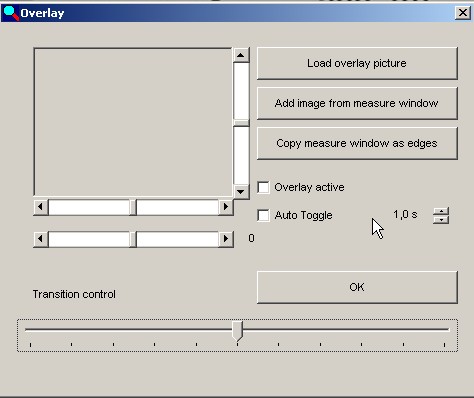
Task: Click right arrow of preview horizontal scrollbar
Action: tap(226, 207)
